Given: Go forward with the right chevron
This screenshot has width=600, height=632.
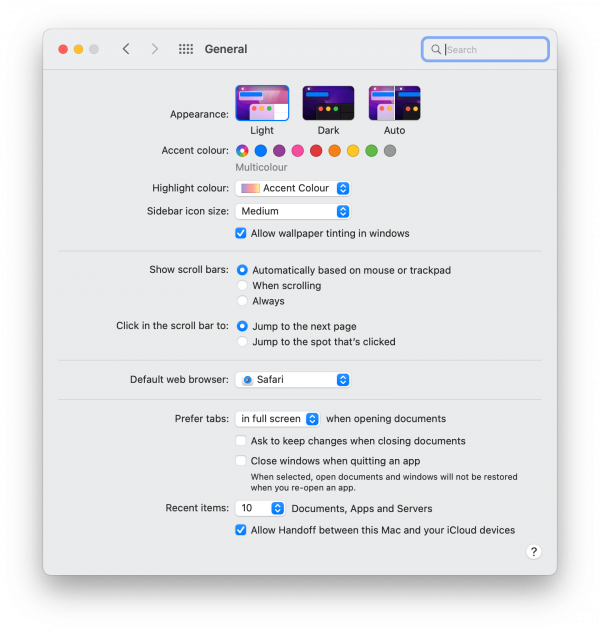Looking at the screenshot, I should tap(155, 49).
